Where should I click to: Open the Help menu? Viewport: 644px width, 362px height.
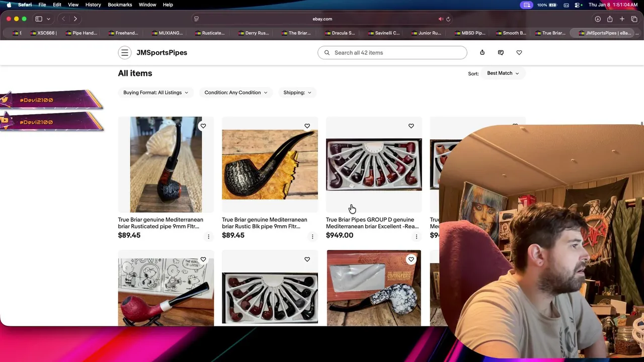click(168, 5)
